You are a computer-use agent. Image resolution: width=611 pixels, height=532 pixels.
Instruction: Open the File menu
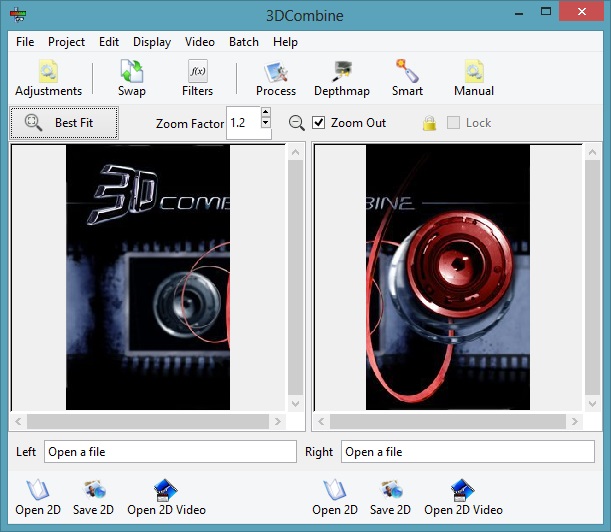(25, 42)
